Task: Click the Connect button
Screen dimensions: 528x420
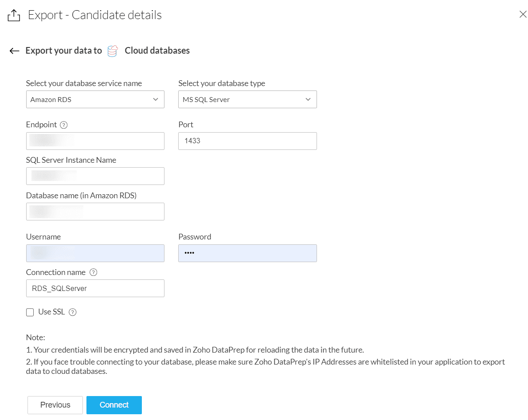Action: [114, 405]
